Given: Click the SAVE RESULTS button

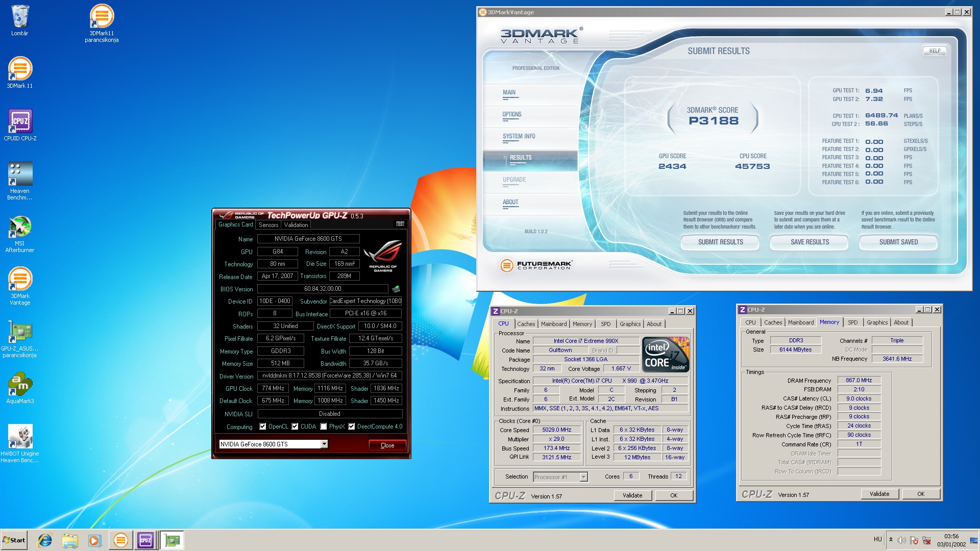Looking at the screenshot, I should point(810,242).
